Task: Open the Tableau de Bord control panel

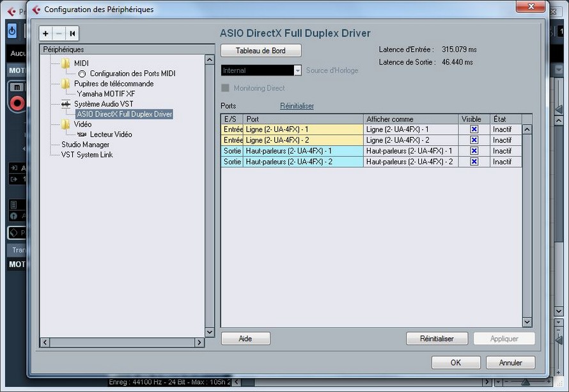Action: [x=260, y=51]
